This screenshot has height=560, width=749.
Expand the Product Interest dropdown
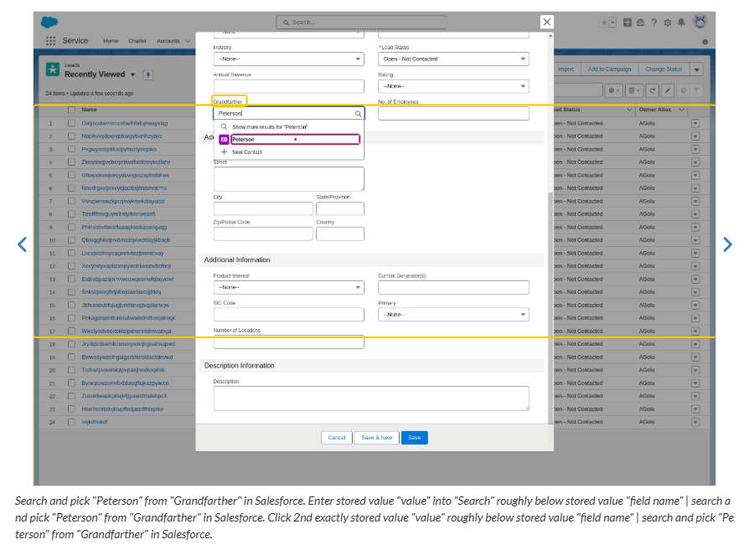[x=288, y=288]
